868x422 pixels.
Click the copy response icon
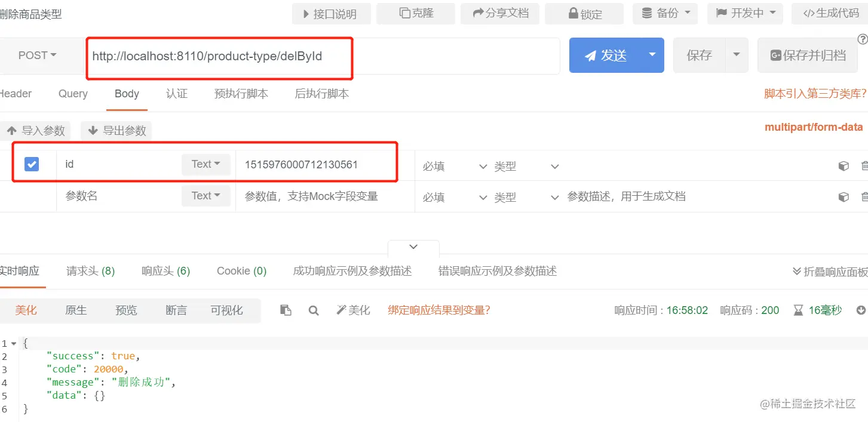point(286,310)
